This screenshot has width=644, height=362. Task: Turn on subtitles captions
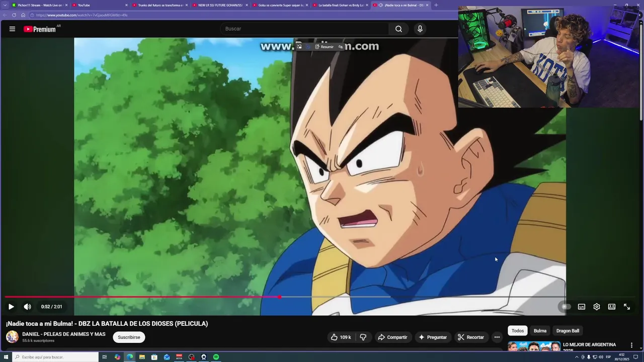pos(582,307)
